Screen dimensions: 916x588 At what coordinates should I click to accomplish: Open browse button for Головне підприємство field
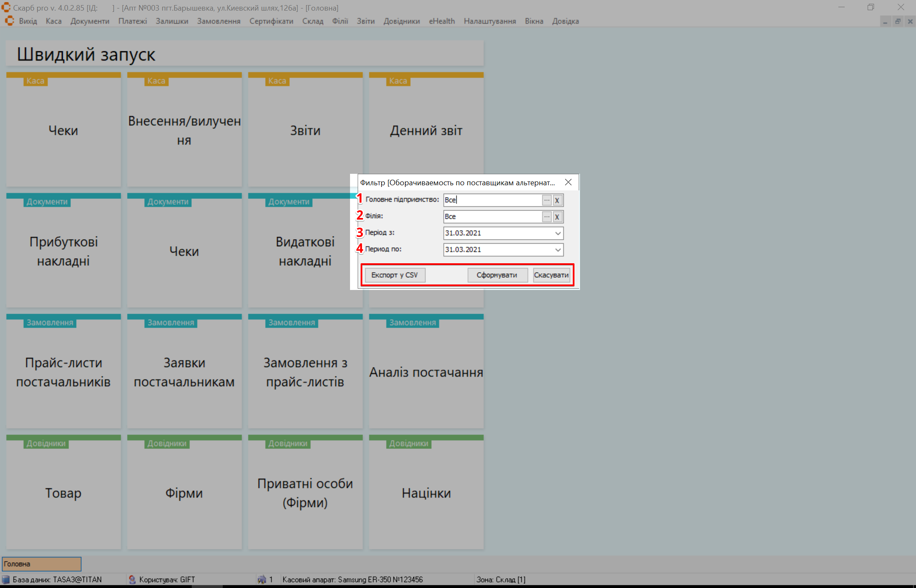[546, 200]
